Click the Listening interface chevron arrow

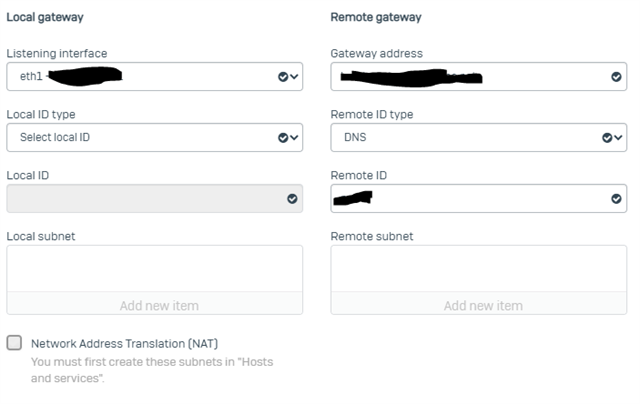294,77
